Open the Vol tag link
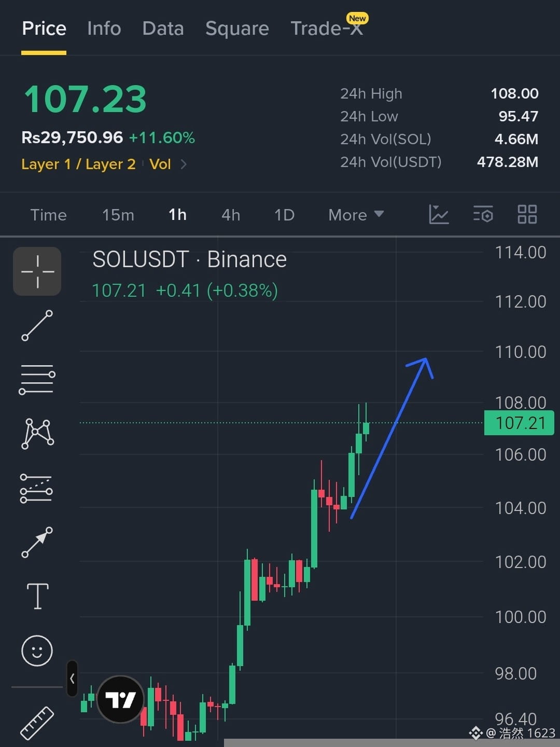Viewport: 560px width, 747px height. pos(160,164)
